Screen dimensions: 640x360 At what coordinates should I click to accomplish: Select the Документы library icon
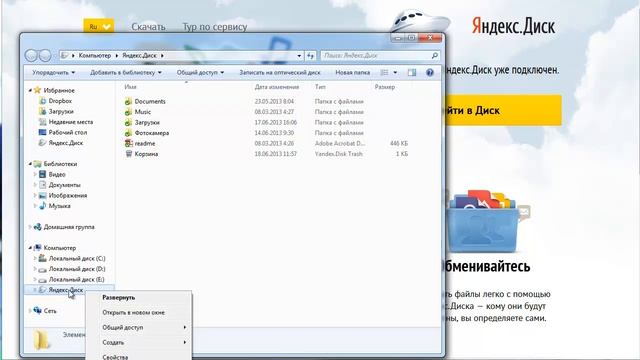click(x=42, y=185)
